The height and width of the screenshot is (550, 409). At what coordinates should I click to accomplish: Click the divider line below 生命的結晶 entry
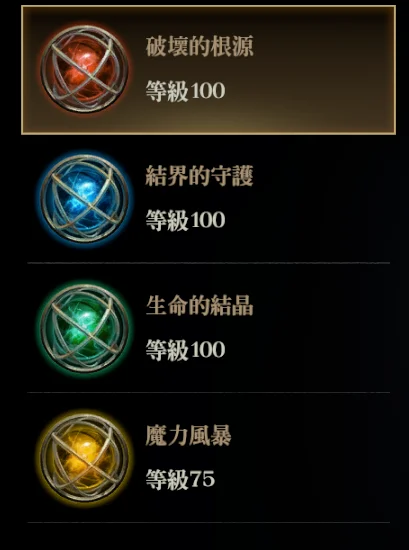tap(208, 393)
